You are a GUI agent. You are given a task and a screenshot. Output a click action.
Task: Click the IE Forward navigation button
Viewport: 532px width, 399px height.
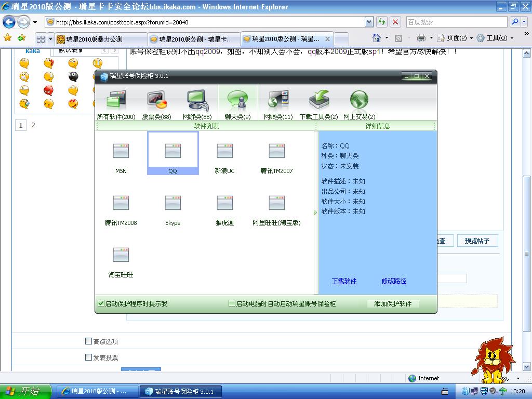[x=23, y=22]
